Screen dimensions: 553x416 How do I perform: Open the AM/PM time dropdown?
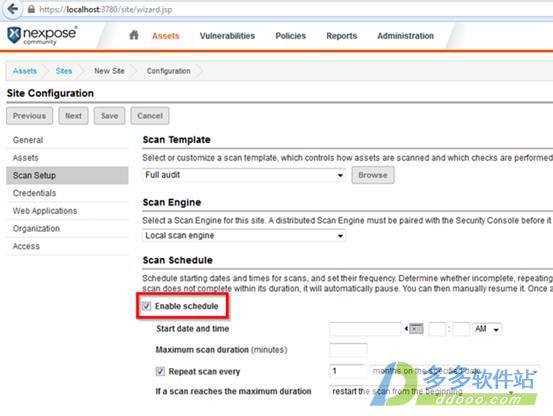pos(487,329)
